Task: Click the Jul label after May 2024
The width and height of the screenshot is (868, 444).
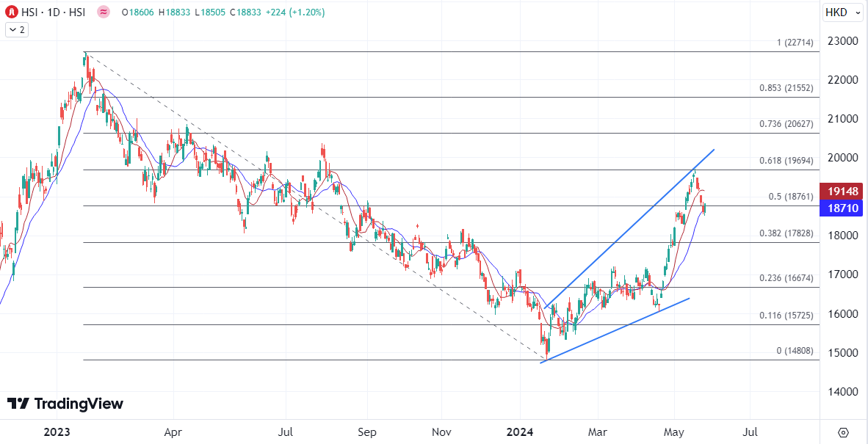Action: tap(750, 432)
